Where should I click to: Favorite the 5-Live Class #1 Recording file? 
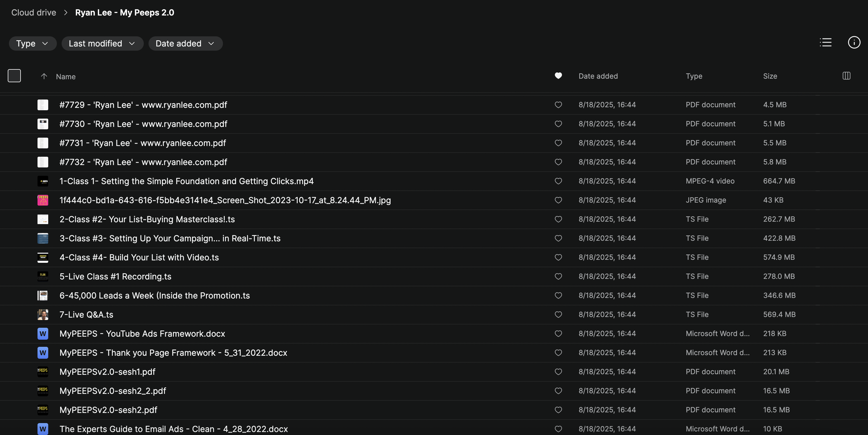pyautogui.click(x=558, y=276)
